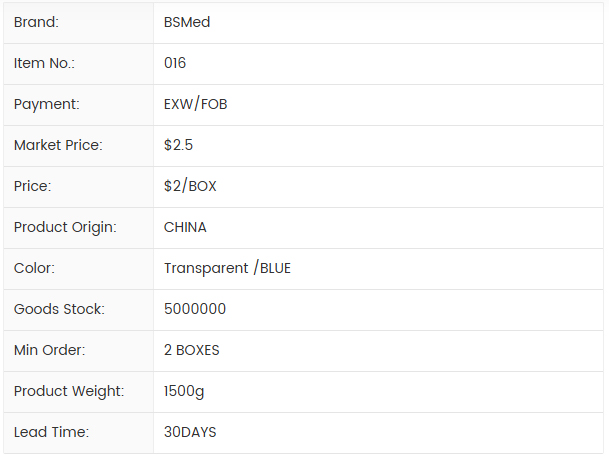Select the 5000000 stock value
Viewport: 609px width, 457px height.
[x=195, y=309]
